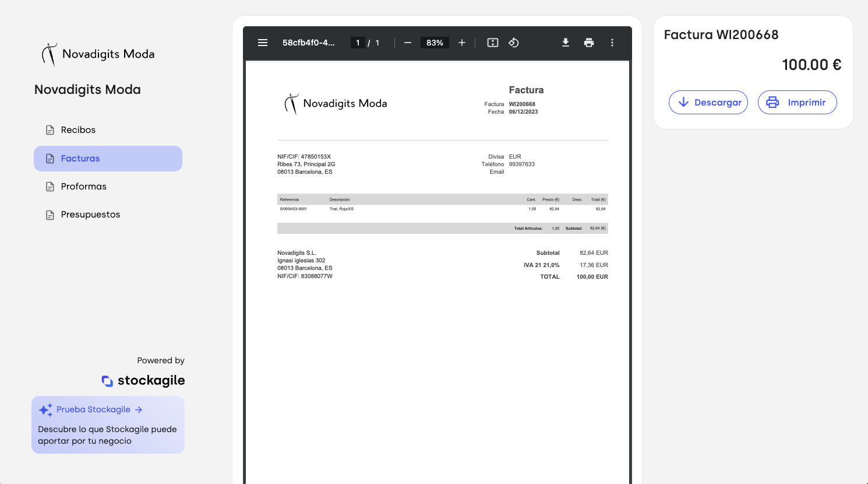The image size is (868, 484).
Task: Click the NIF/CIF: 47850153X line
Action: tap(304, 157)
